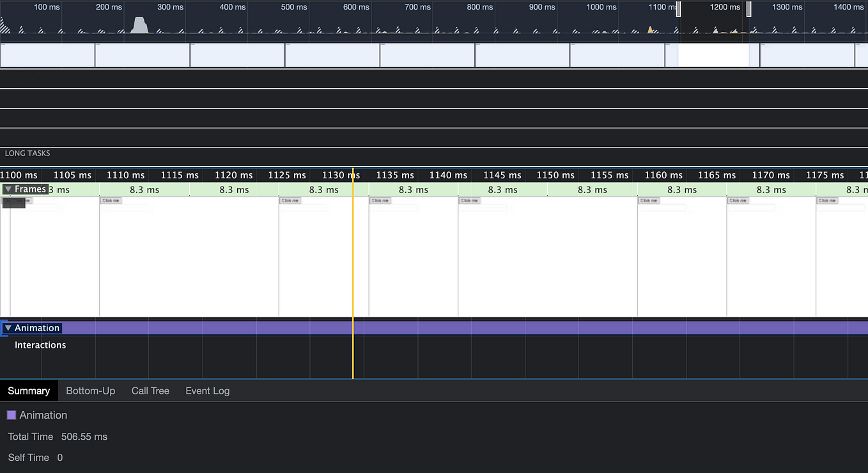
Task: Click the 1300 ms overview label
Action: click(x=787, y=7)
